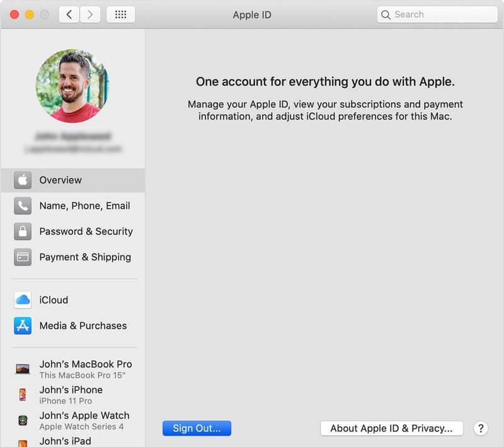Go forward with the right chevron button
Viewport: 504px width, 447px height.
coord(90,15)
